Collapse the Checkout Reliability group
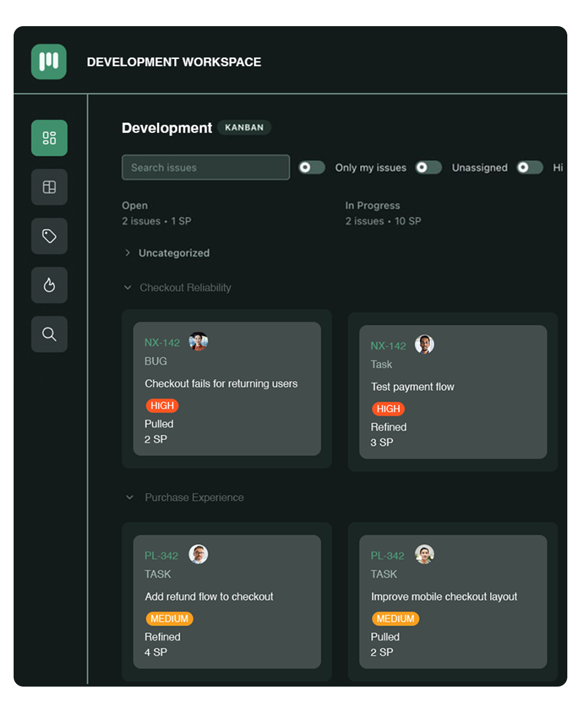Screen dimensions: 588x722 coord(127,287)
